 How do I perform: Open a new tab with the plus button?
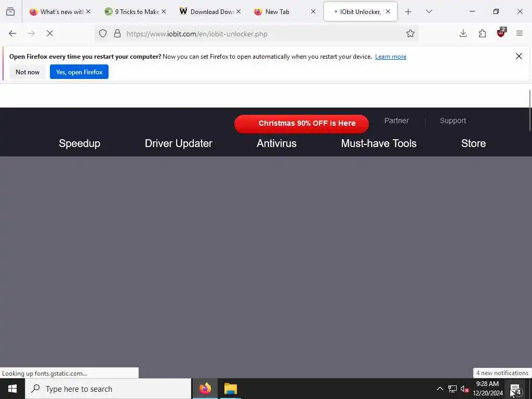408,12
